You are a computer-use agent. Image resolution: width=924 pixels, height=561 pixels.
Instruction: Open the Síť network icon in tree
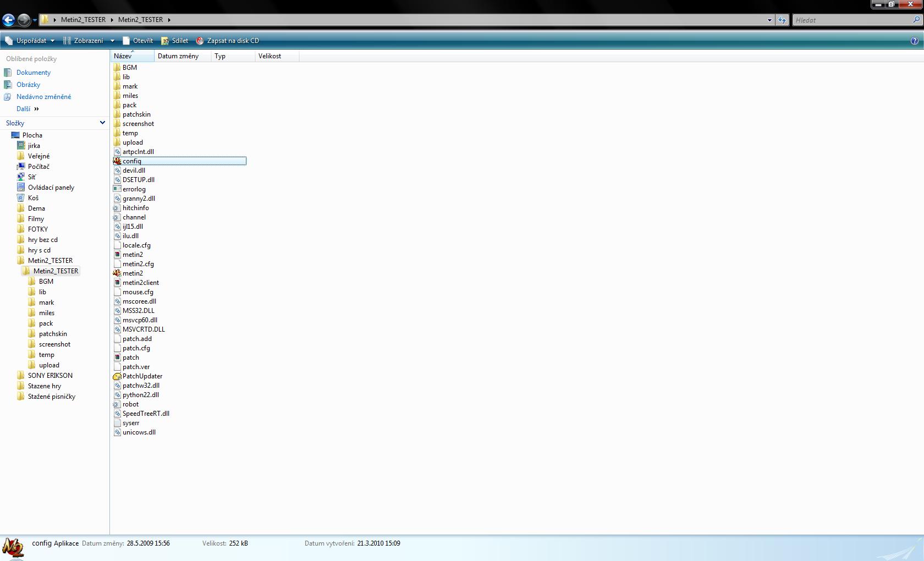21,177
